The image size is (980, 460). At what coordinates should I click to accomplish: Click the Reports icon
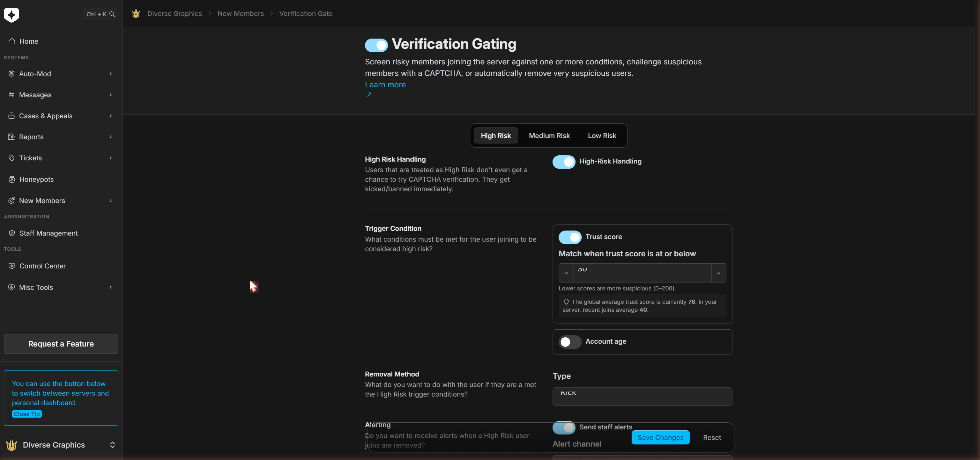[x=11, y=137]
